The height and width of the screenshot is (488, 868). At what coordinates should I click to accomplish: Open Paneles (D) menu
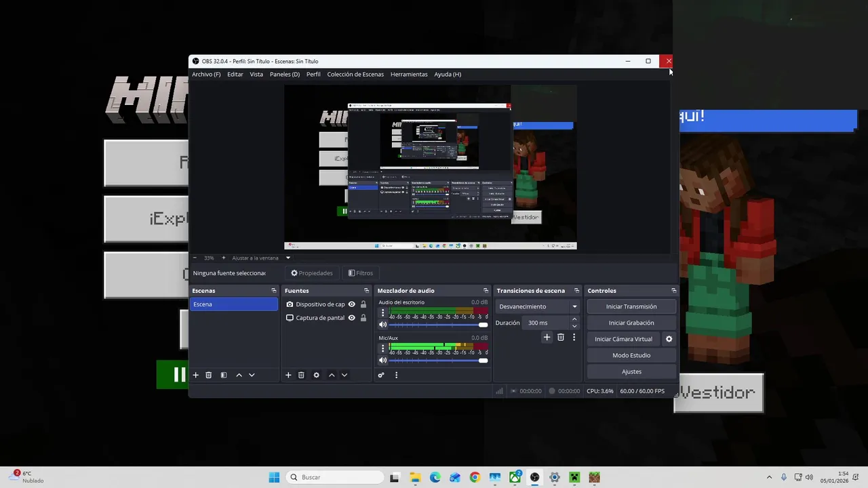pos(285,75)
